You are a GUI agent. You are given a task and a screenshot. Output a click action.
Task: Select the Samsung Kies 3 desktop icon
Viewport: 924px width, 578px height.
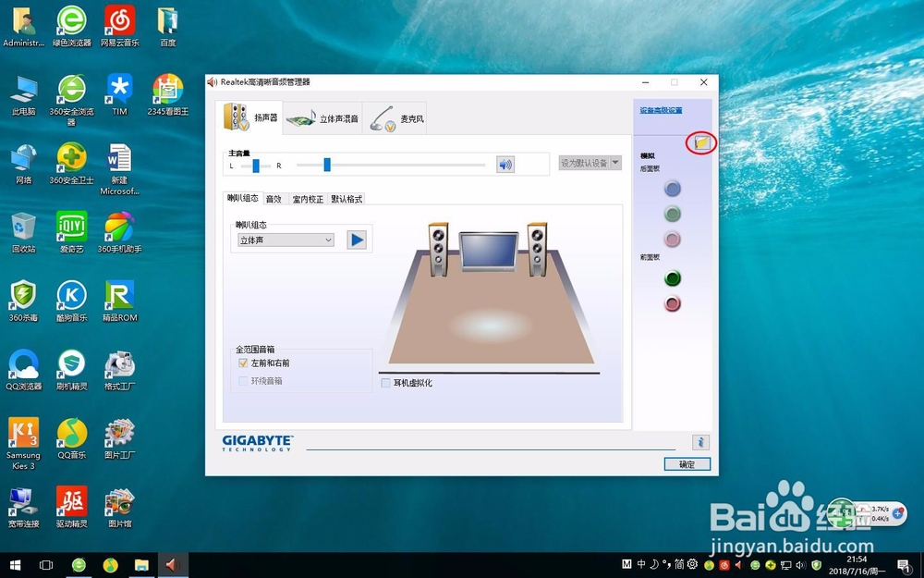click(x=24, y=444)
